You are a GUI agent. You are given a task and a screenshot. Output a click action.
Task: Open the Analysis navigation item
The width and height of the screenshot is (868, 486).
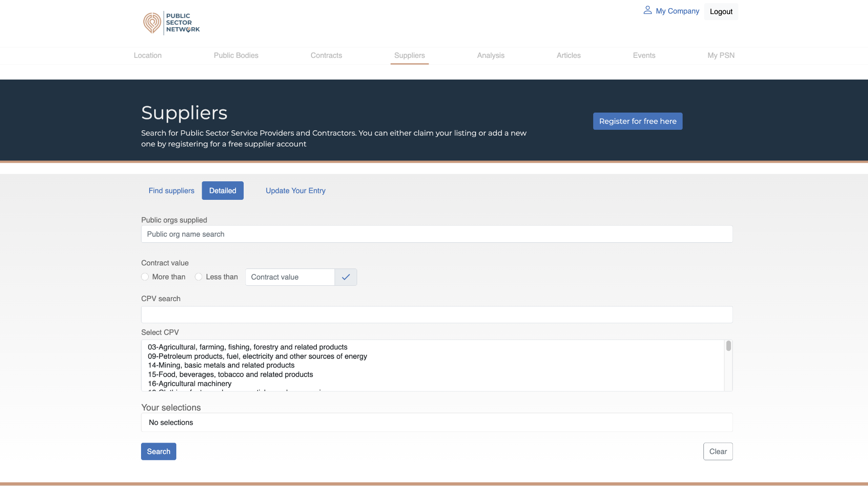click(x=491, y=55)
